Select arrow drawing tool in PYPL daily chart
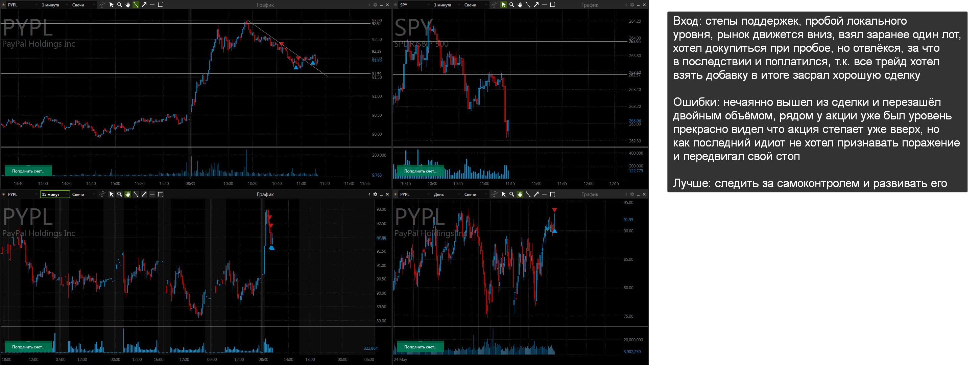 tap(536, 194)
